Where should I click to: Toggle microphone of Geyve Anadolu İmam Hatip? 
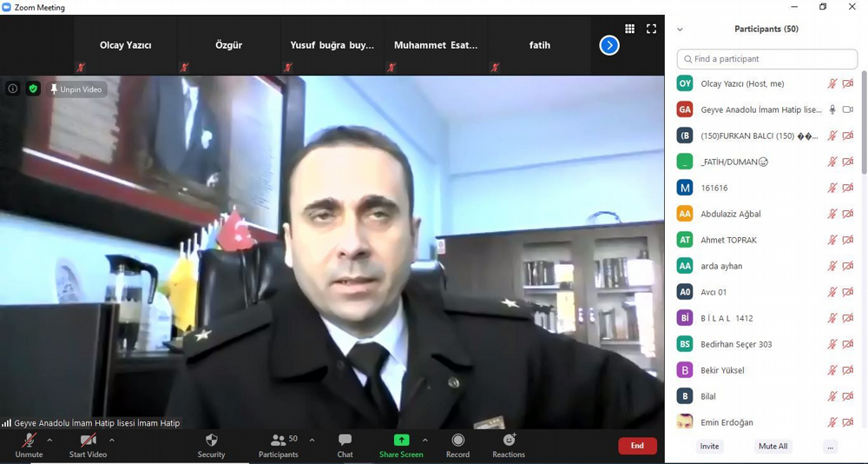(x=832, y=109)
